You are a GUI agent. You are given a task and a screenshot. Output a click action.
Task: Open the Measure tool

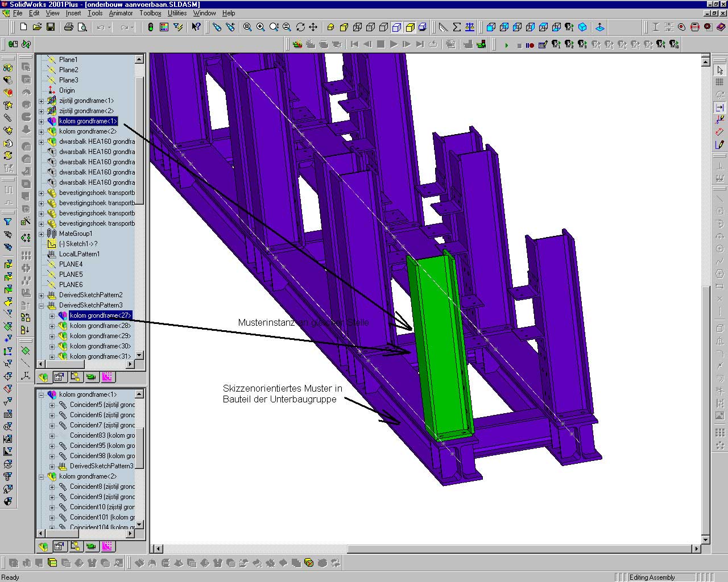pos(443,27)
